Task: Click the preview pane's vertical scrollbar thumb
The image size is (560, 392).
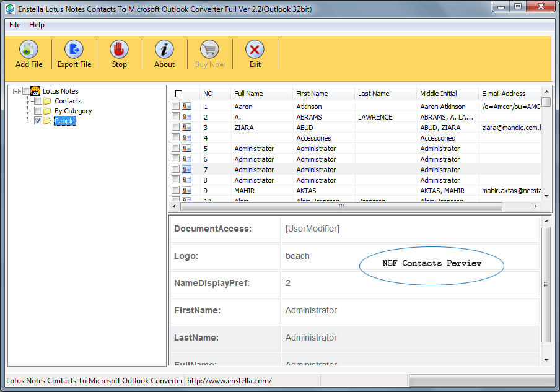Action: (546, 284)
